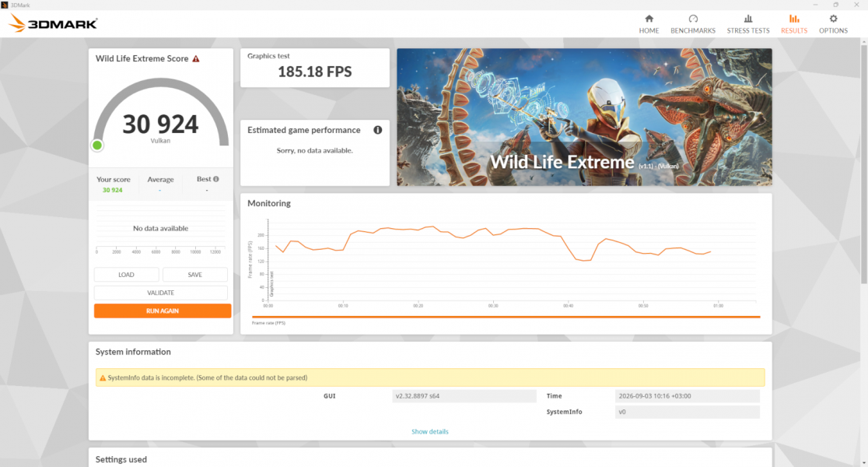Click the orange RUN AGAIN button
The image size is (868, 467).
(x=163, y=311)
